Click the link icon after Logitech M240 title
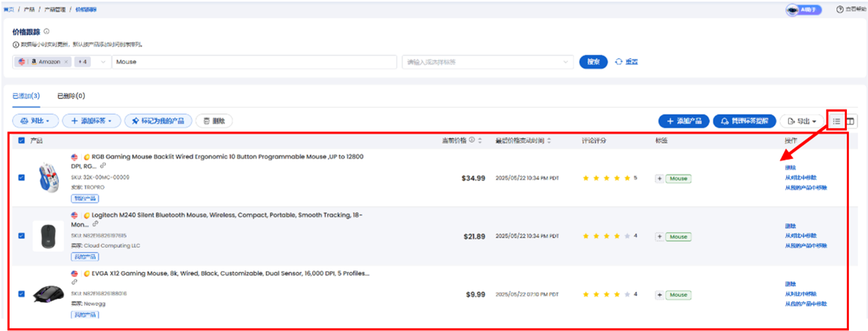 point(95,224)
